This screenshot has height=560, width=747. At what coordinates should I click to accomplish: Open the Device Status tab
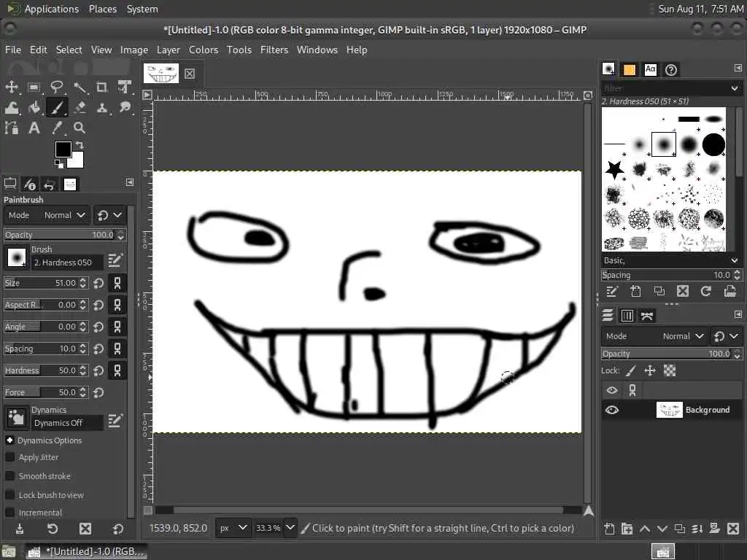click(x=30, y=184)
